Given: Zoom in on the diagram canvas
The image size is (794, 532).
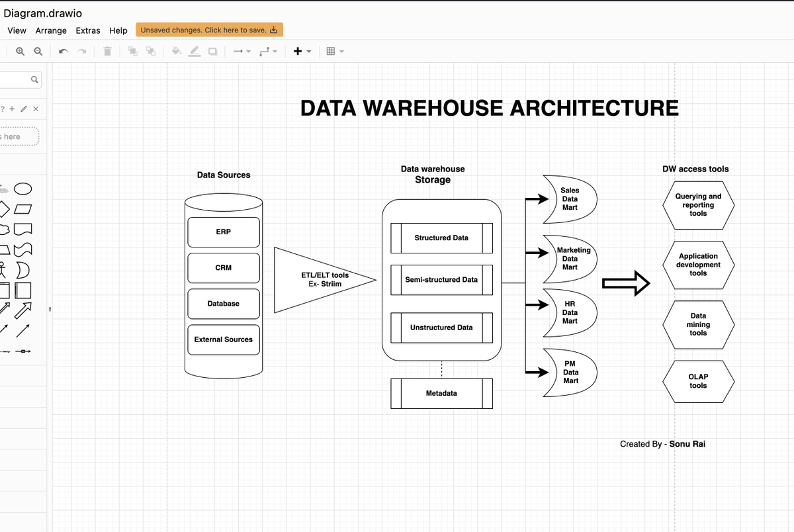Looking at the screenshot, I should pos(21,51).
